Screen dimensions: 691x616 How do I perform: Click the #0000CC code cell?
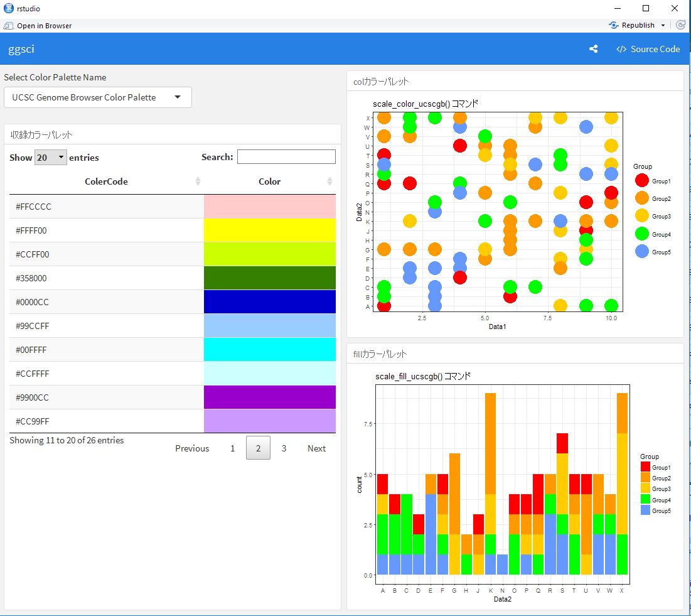pyautogui.click(x=106, y=301)
